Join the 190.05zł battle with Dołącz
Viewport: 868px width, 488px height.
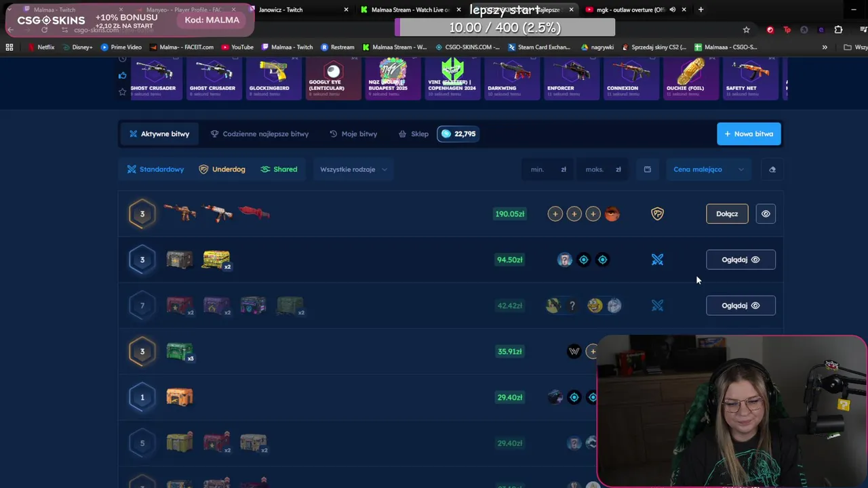point(727,213)
